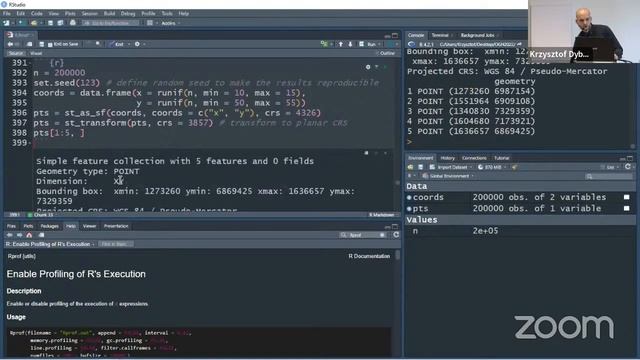
Task: Click the Open File folder icon
Action: [34, 23]
